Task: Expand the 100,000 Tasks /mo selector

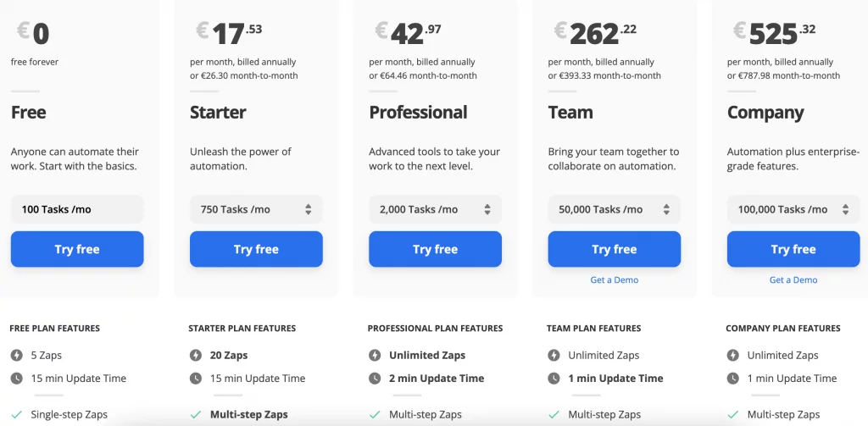Action: [x=793, y=209]
